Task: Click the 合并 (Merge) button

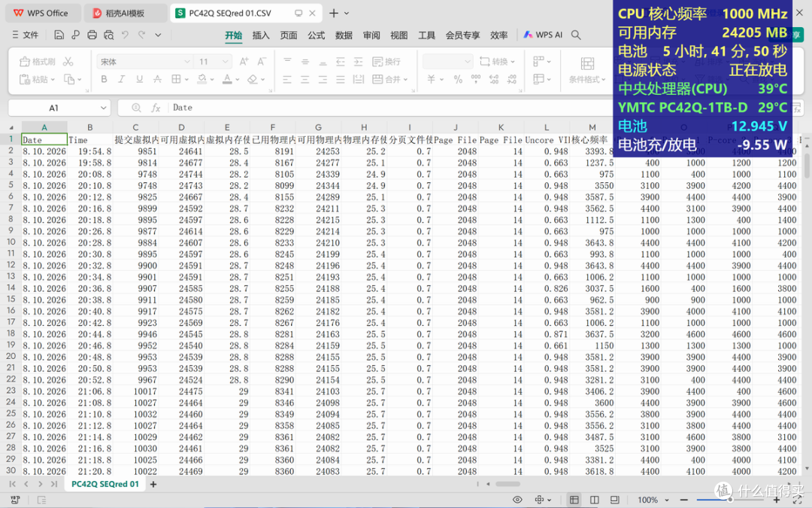Action: [390, 79]
